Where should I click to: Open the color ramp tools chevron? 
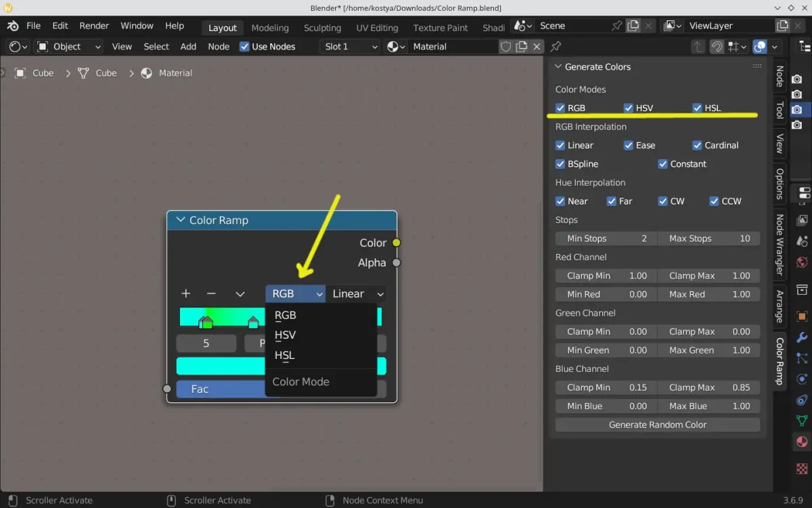240,293
